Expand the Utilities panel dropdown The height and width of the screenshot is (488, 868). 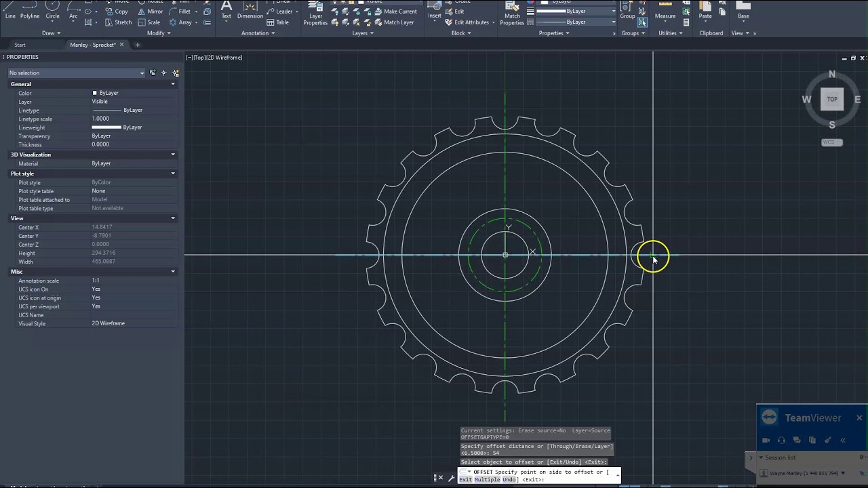pyautogui.click(x=671, y=33)
